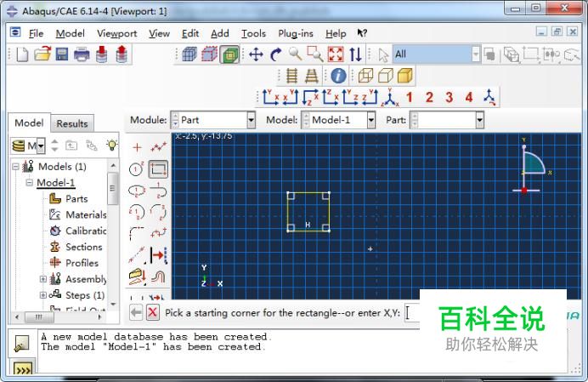Save the model database icon

pos(62,54)
